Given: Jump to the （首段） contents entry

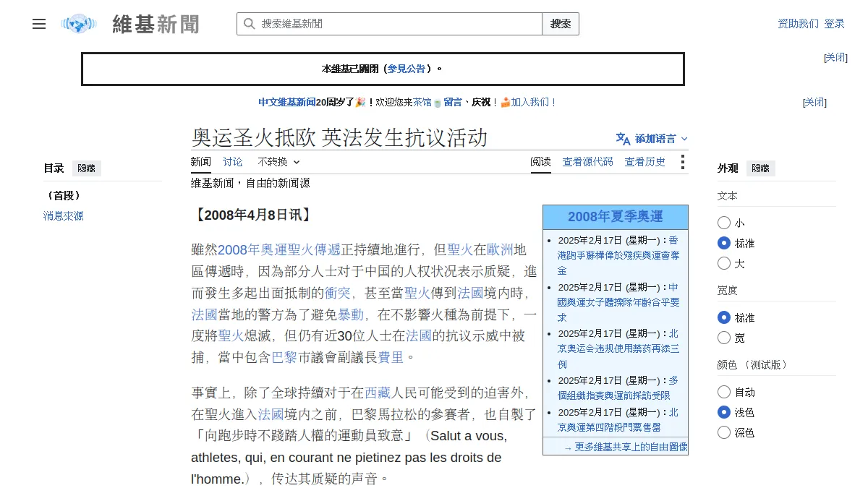Looking at the screenshot, I should pyautogui.click(x=64, y=196).
